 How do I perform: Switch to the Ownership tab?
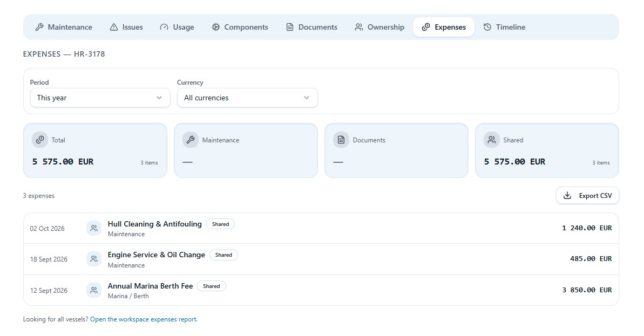(379, 27)
